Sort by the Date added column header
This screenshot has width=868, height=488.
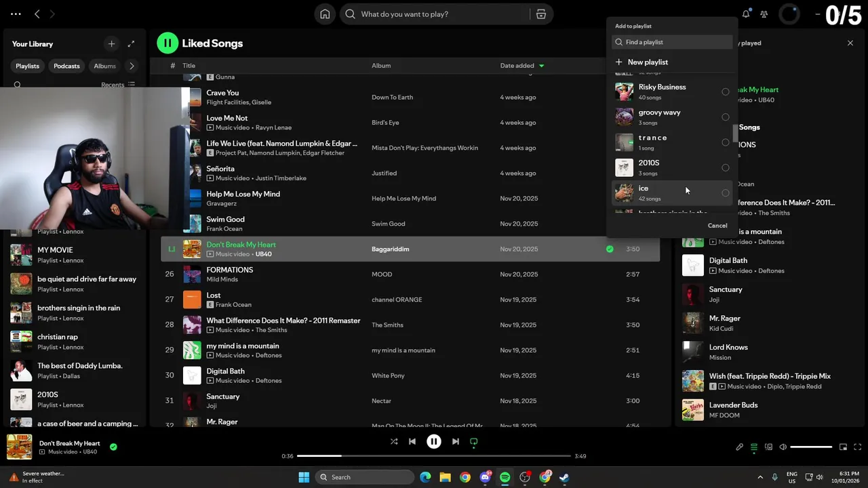[517, 66]
